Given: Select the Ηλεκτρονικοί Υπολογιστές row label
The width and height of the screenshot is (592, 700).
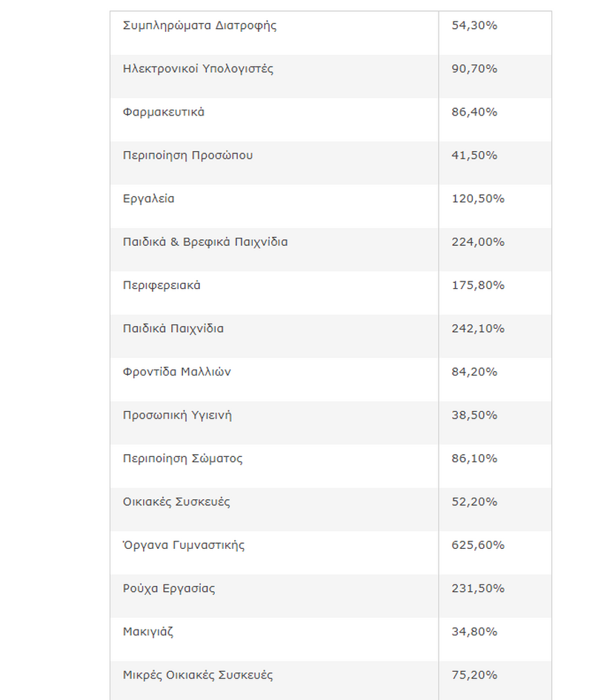Looking at the screenshot, I should (198, 69).
